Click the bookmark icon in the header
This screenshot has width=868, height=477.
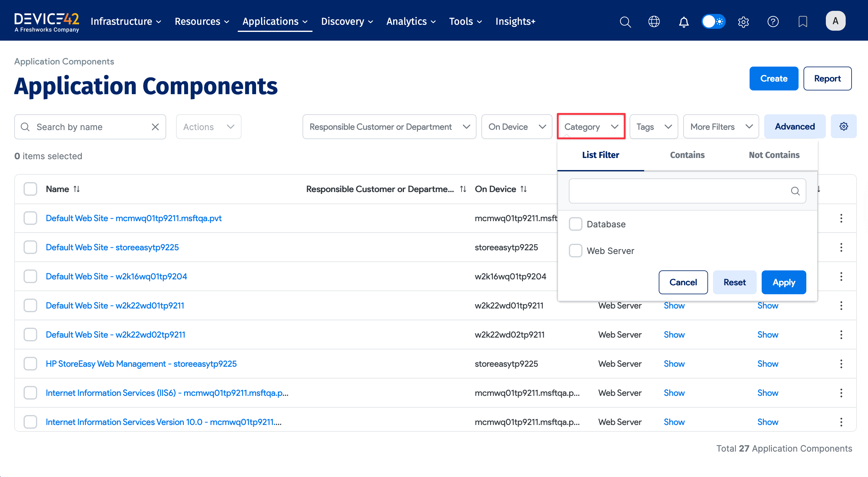(803, 22)
